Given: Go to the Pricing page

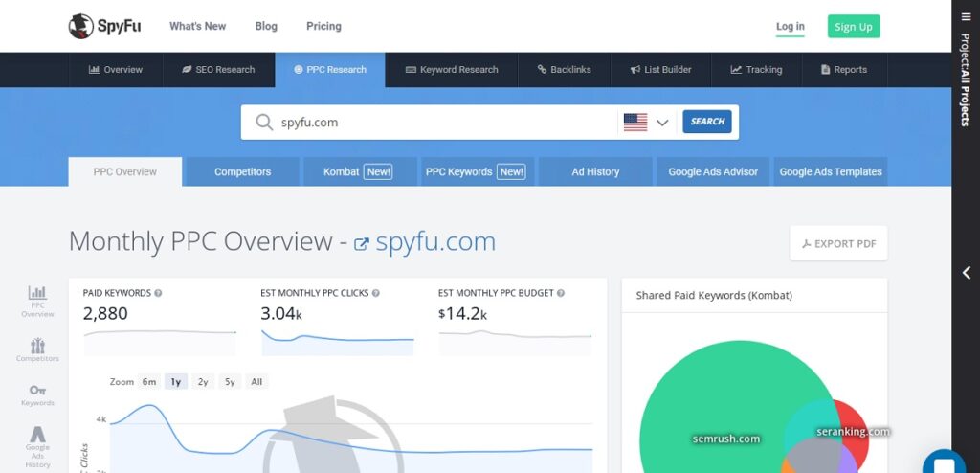Looking at the screenshot, I should pos(323,26).
